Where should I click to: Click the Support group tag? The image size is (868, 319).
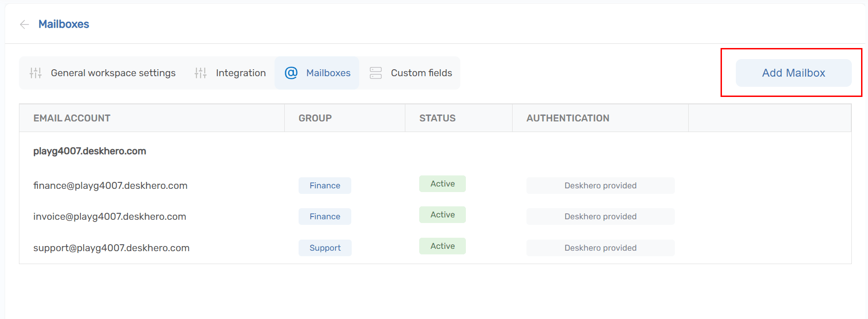[x=325, y=248]
